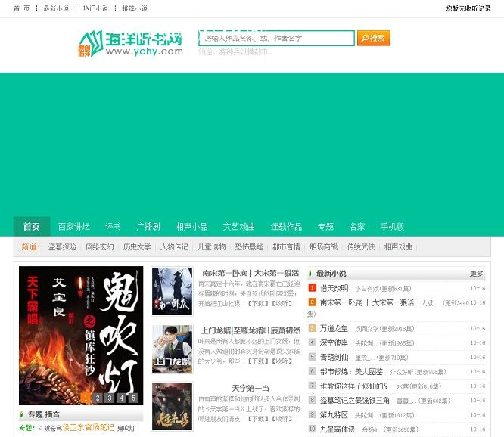Select the 恐怖悬疑 channel category

[x=249, y=247]
